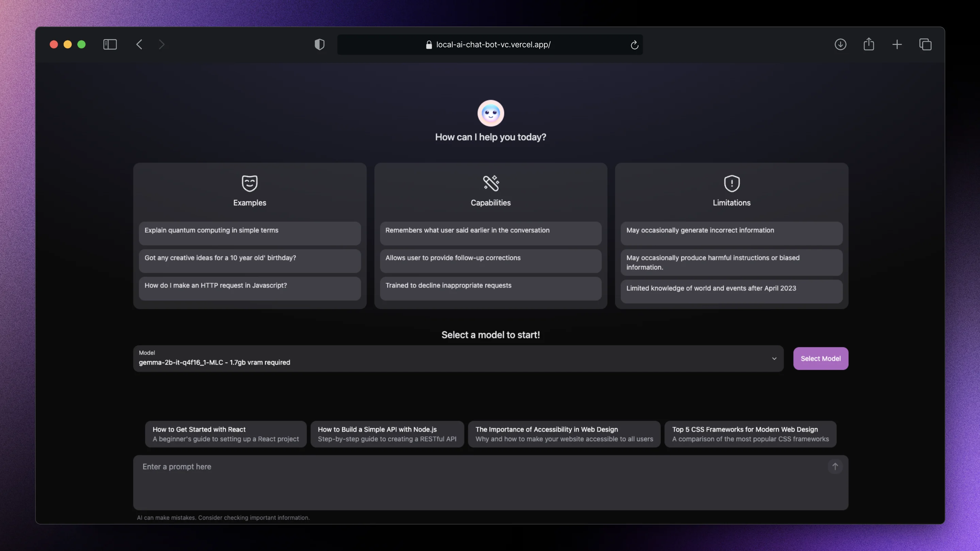Click the chatbot avatar icon
980x551 pixels.
click(x=490, y=112)
